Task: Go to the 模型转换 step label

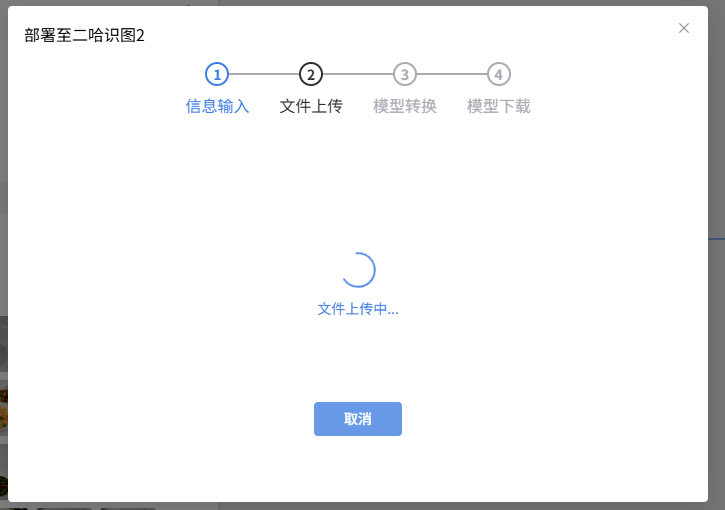Action: pyautogui.click(x=405, y=106)
